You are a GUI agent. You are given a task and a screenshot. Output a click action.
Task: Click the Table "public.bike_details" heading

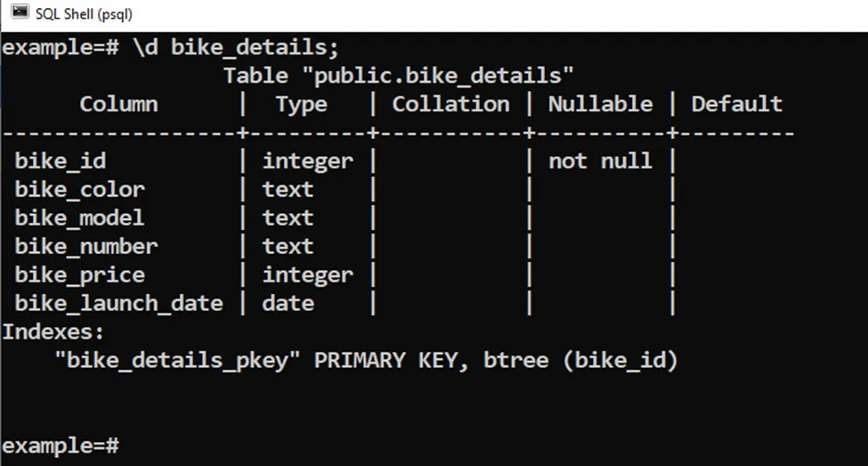pyautogui.click(x=399, y=76)
